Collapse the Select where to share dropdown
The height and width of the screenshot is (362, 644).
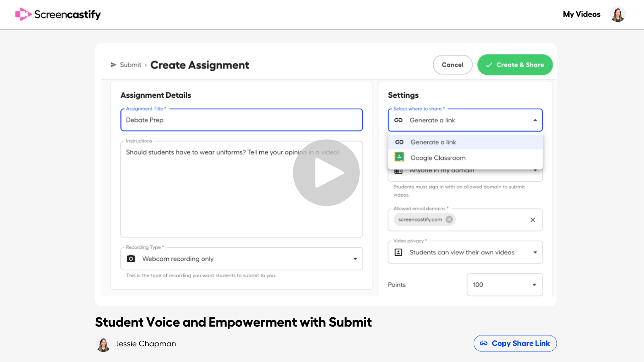click(535, 120)
